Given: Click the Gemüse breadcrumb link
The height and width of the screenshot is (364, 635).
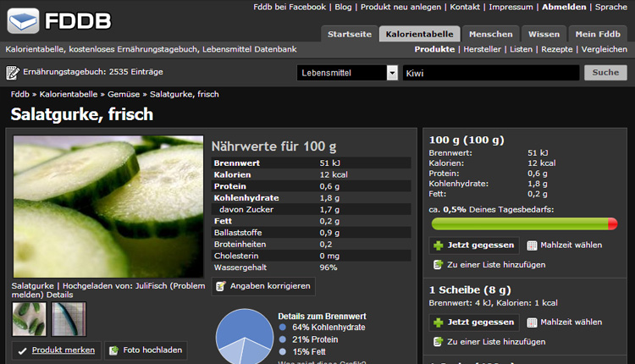Looking at the screenshot, I should (x=124, y=94).
